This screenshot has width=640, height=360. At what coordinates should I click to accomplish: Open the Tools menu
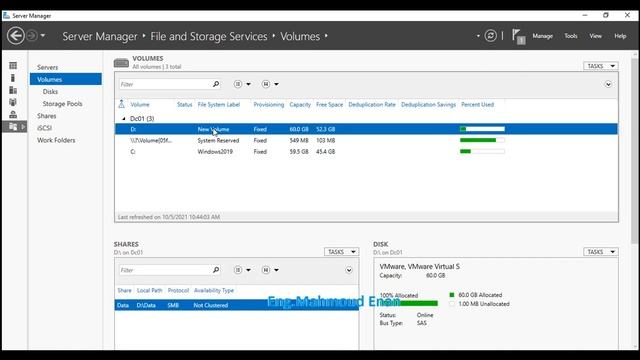[x=571, y=36]
